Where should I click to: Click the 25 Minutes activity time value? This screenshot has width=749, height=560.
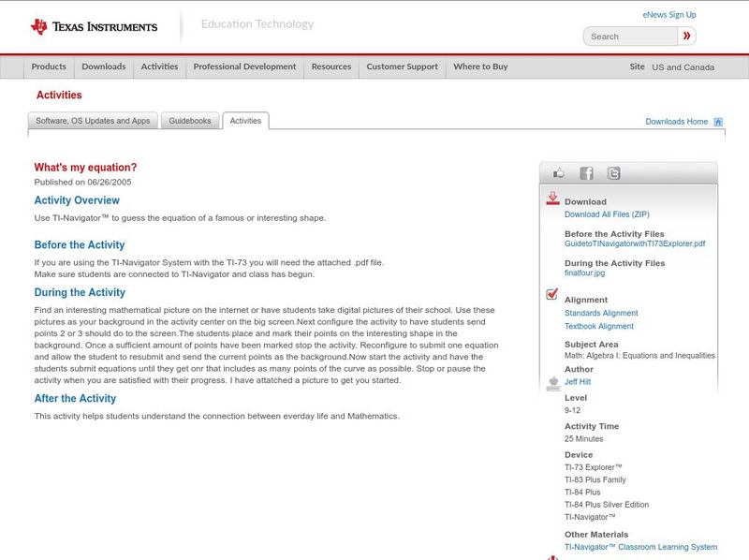tap(583, 439)
